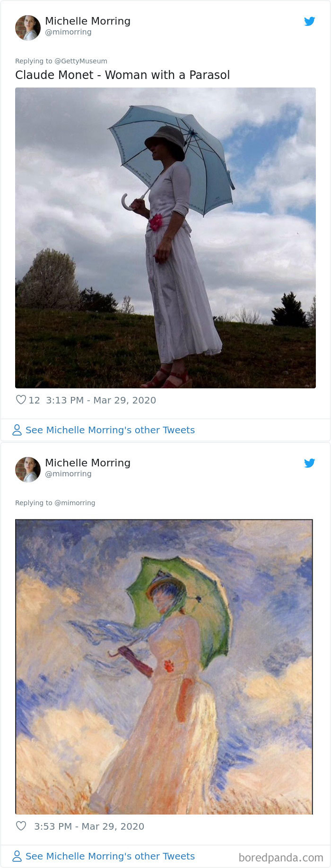Click the like count showing 12

35,400
